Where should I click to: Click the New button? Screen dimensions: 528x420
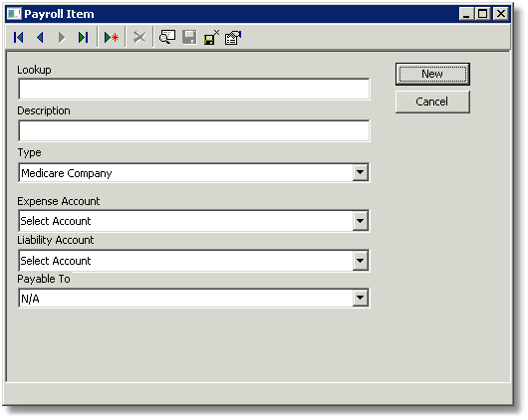point(432,74)
